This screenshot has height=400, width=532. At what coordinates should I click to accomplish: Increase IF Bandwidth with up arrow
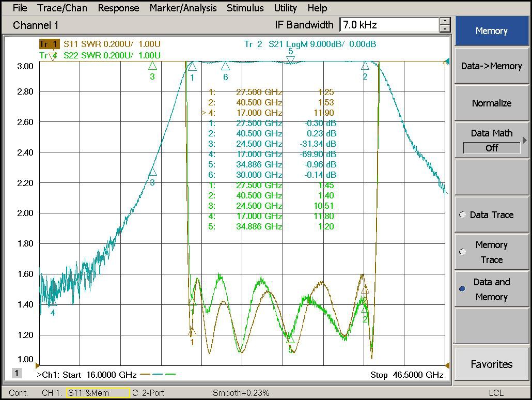tap(445, 21)
